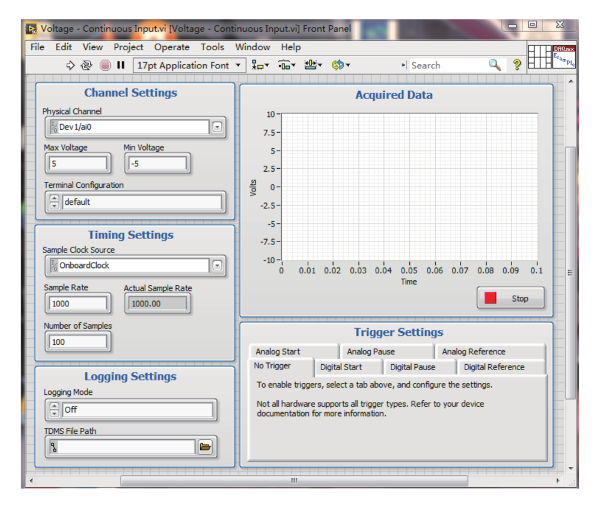Click the TDMS file browse folder icon
600x510 pixels.
coord(205,446)
